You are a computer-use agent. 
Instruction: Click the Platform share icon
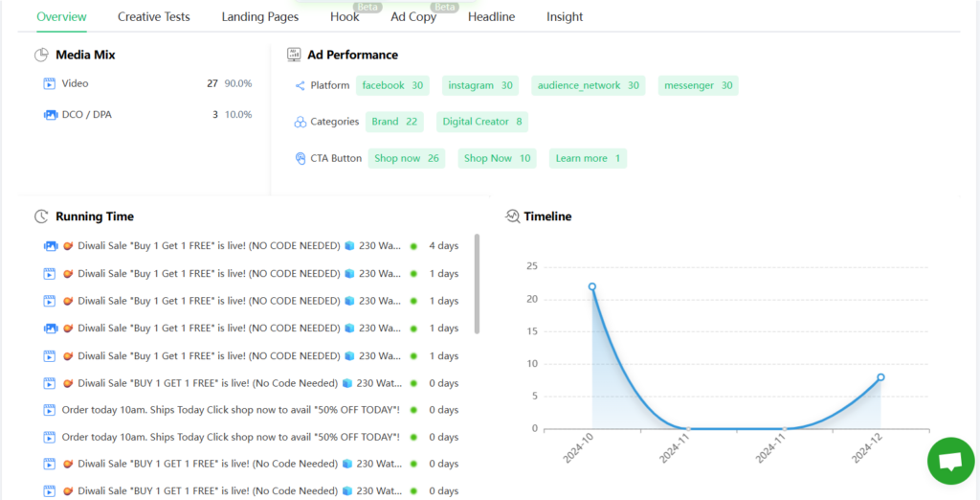300,86
